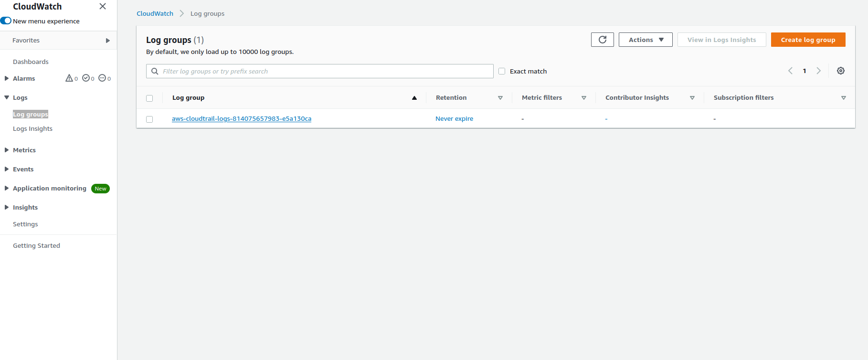This screenshot has height=360, width=868.
Task: Open Dashboards in the sidebar
Action: 31,62
